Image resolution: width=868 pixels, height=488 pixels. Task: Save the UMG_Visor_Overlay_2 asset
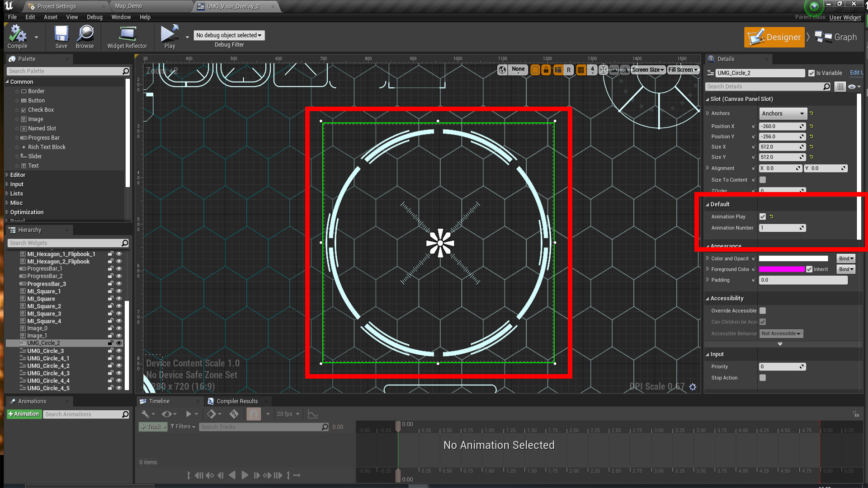click(x=61, y=36)
